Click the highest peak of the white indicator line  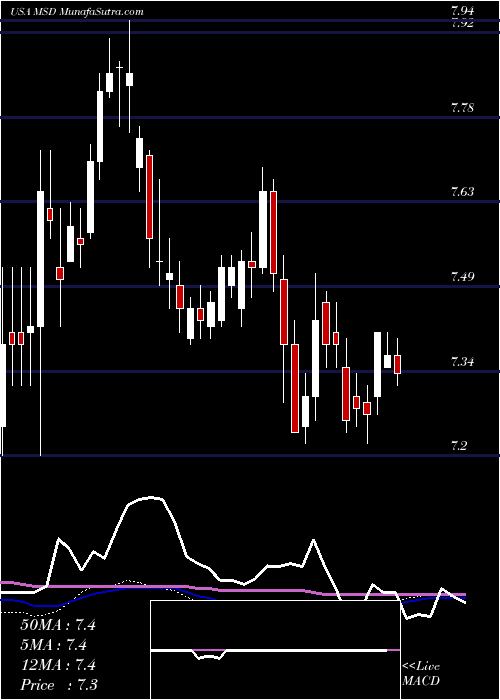151,497
